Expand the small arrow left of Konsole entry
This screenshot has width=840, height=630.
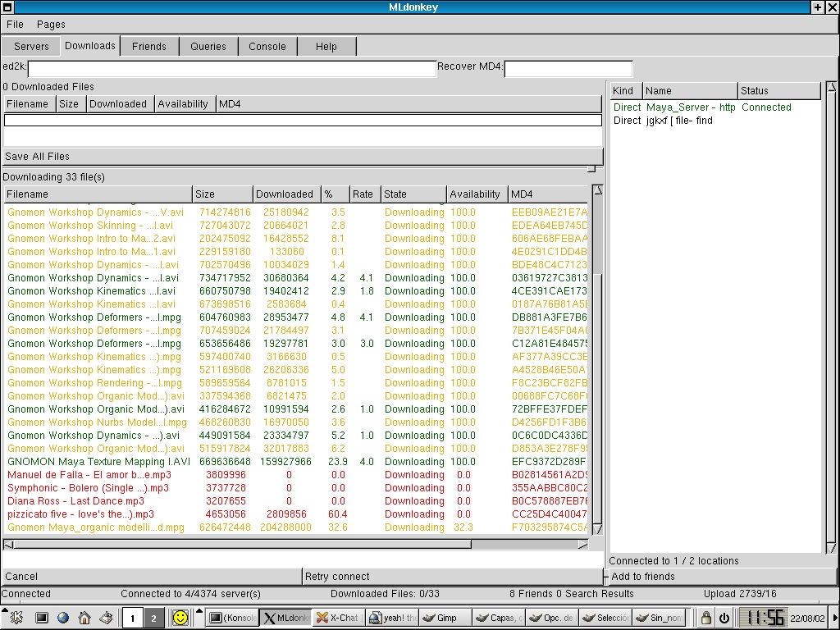[x=199, y=610]
